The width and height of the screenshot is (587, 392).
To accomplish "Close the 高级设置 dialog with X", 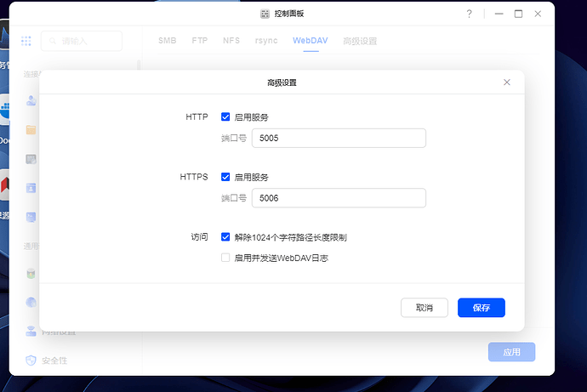I will [x=507, y=82].
